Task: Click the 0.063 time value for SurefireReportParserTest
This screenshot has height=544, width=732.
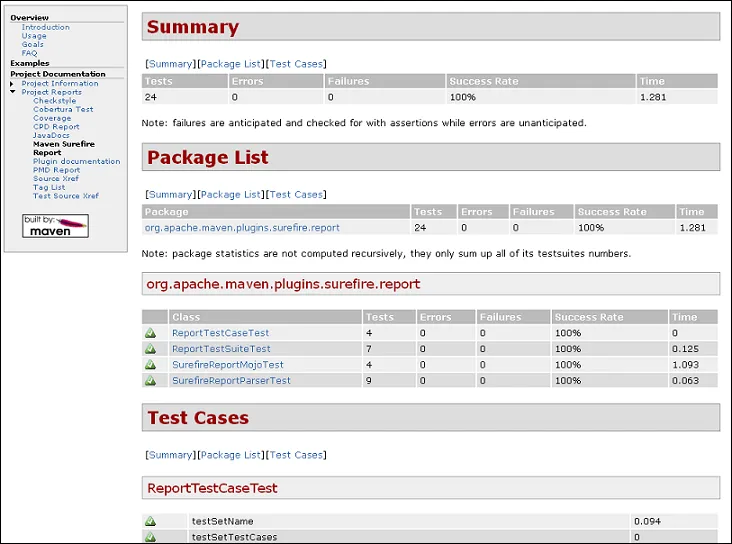Action: (x=685, y=381)
